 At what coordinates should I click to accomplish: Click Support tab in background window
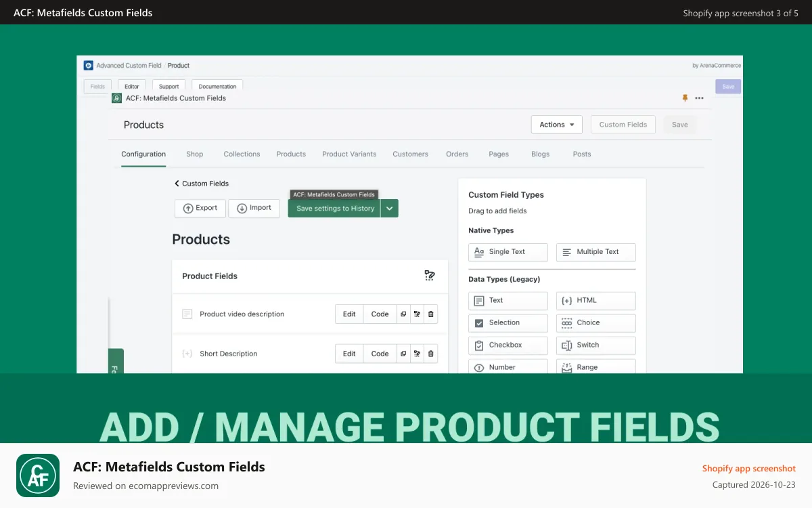point(169,87)
